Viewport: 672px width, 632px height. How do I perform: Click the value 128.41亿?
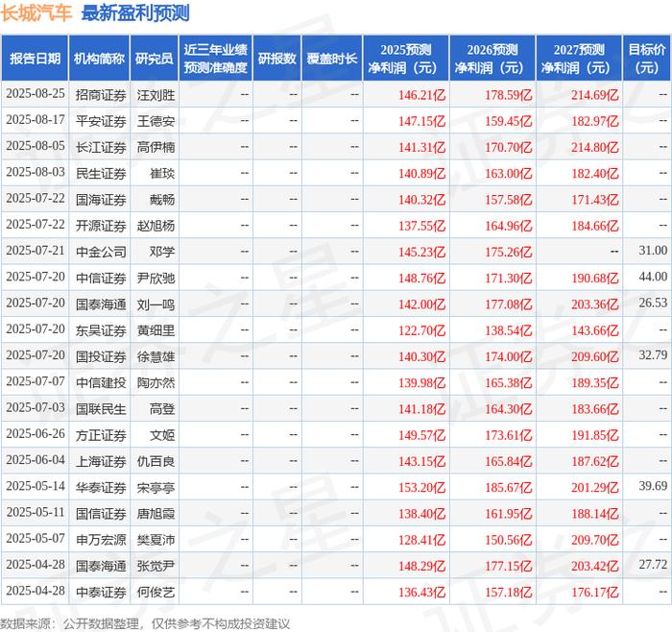click(x=421, y=540)
